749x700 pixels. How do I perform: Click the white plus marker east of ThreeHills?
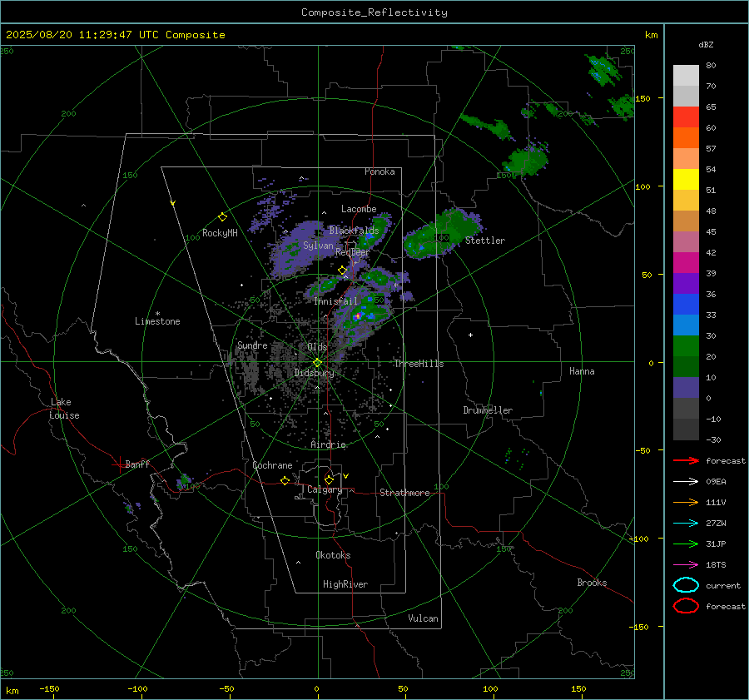click(470, 335)
